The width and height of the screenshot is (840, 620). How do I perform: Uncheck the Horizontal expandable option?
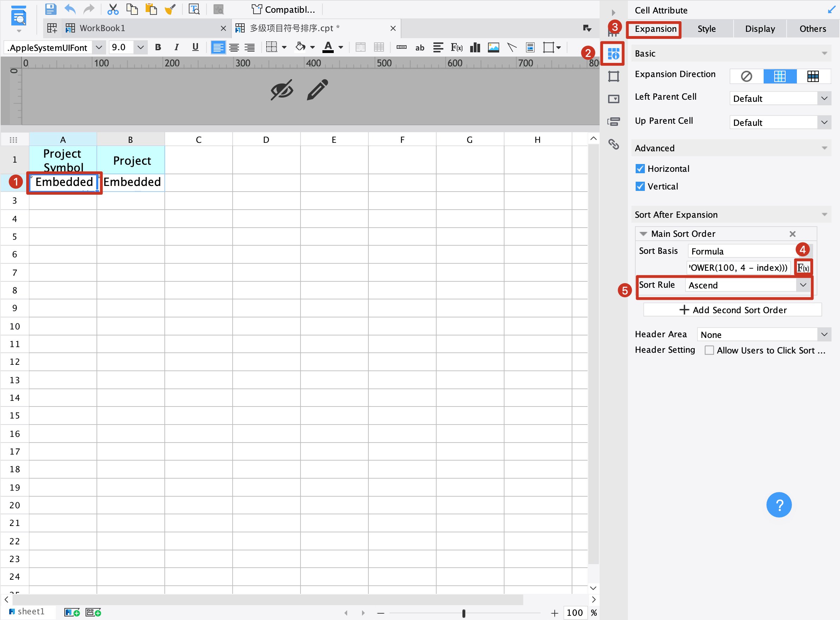(640, 169)
